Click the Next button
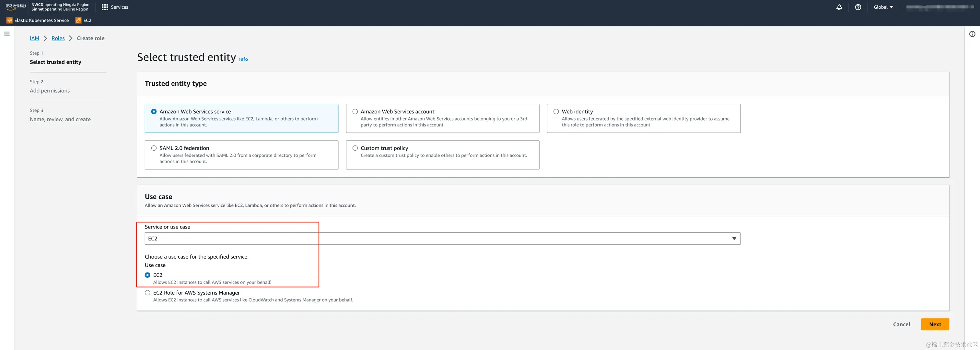Screen dimensions: 980x350 pyautogui.click(x=935, y=324)
